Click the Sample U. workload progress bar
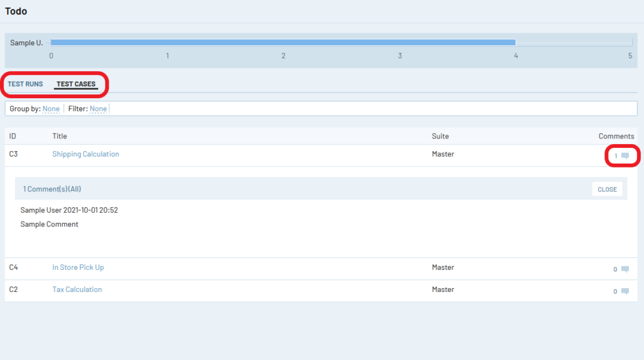This screenshot has height=360, width=644. coord(283,43)
